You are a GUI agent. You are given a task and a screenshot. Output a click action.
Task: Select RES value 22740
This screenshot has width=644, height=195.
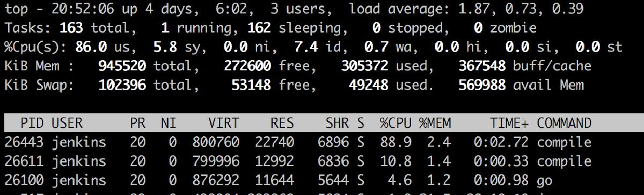pos(274,142)
